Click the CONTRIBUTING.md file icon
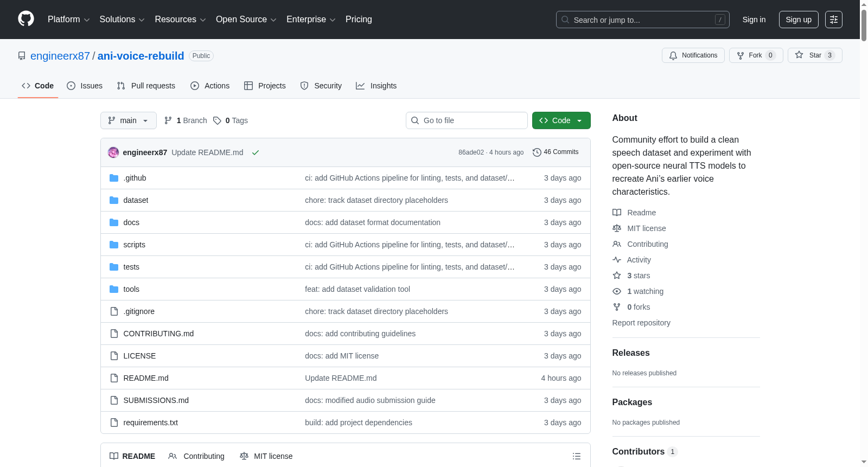Image resolution: width=868 pixels, height=467 pixels. [114, 334]
